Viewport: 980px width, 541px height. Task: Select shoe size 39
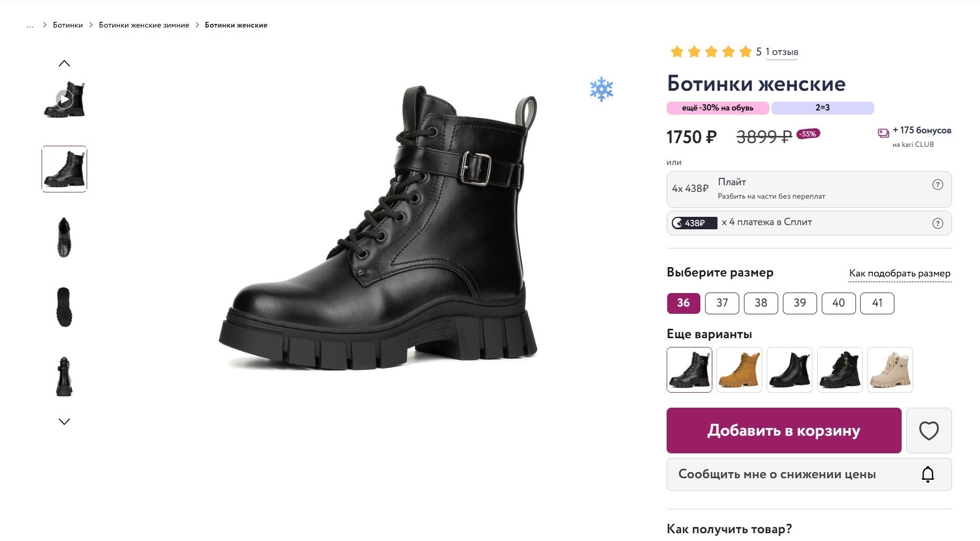coord(799,303)
